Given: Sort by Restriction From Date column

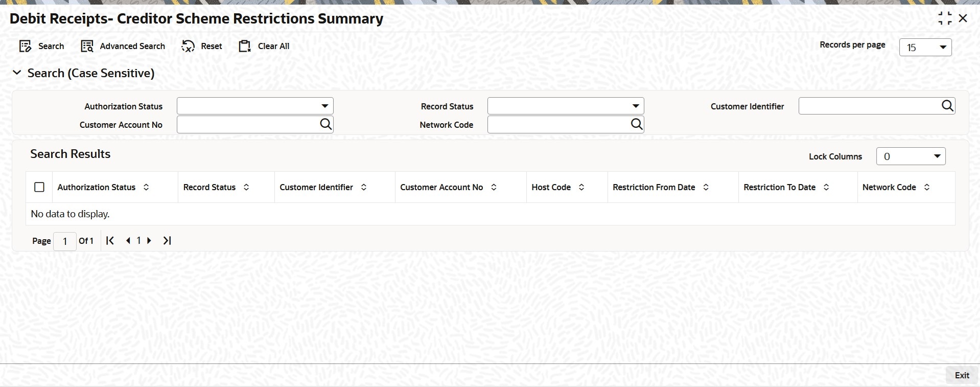Looking at the screenshot, I should [x=706, y=187].
